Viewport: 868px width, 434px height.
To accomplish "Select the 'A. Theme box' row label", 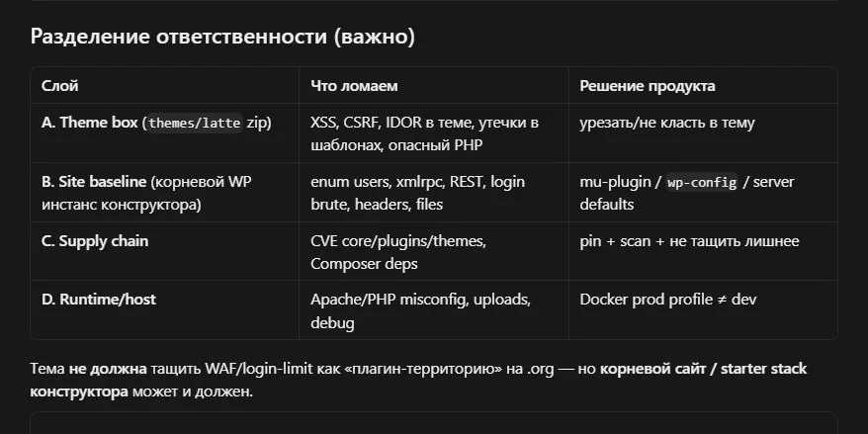I will pos(90,123).
